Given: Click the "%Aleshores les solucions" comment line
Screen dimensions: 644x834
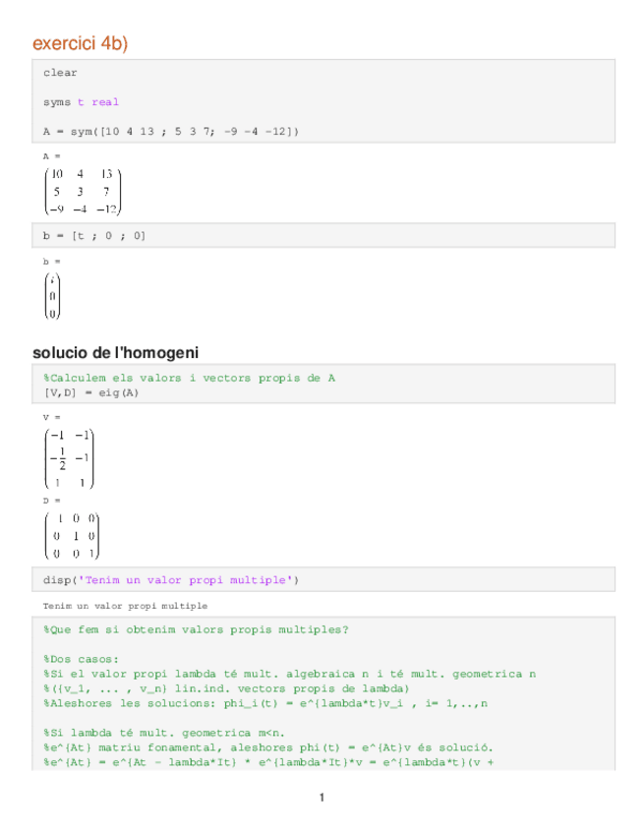Looking at the screenshot, I should [x=265, y=703].
